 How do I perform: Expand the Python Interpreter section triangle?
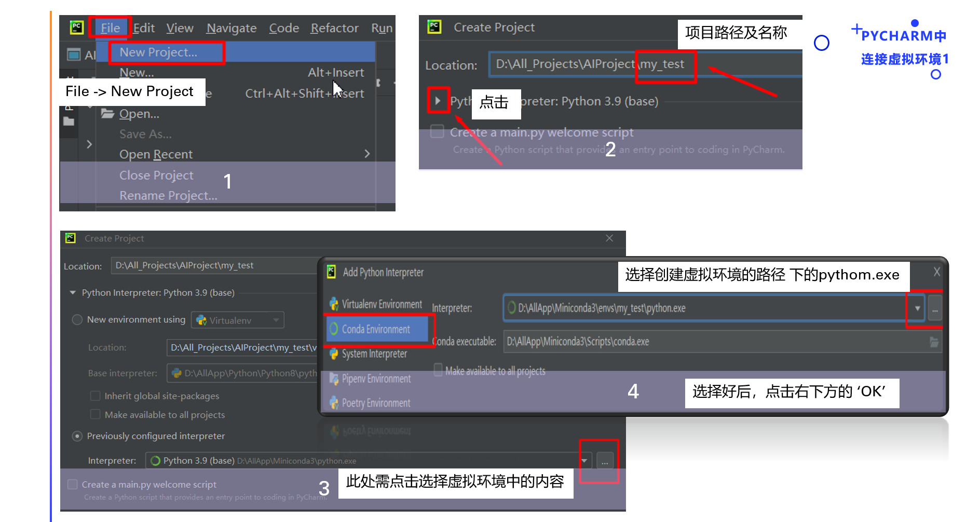coord(438,101)
